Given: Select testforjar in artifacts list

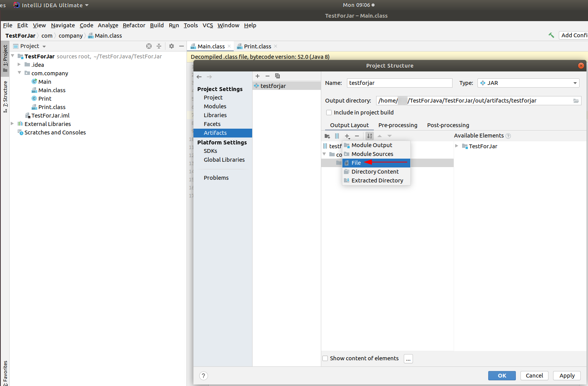Looking at the screenshot, I should tap(287, 86).
